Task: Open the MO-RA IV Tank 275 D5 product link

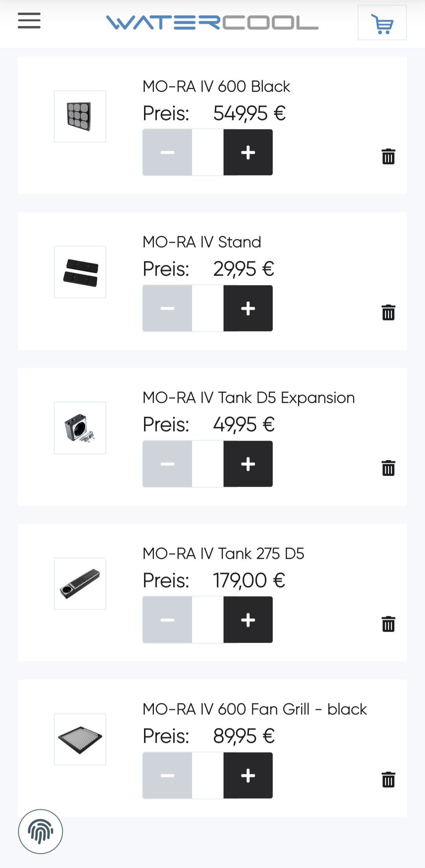Action: pos(223,554)
